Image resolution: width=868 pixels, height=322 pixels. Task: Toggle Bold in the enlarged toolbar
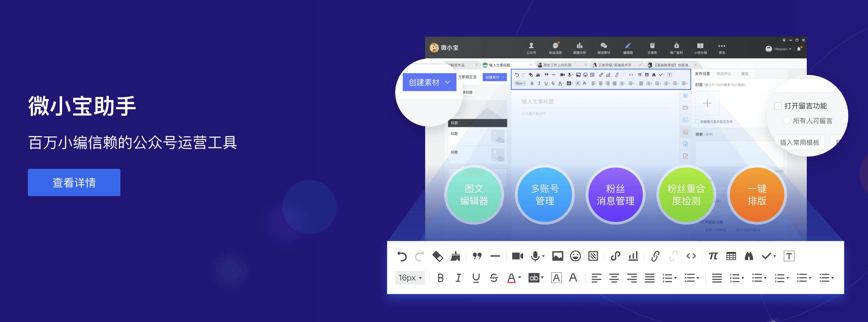440,278
